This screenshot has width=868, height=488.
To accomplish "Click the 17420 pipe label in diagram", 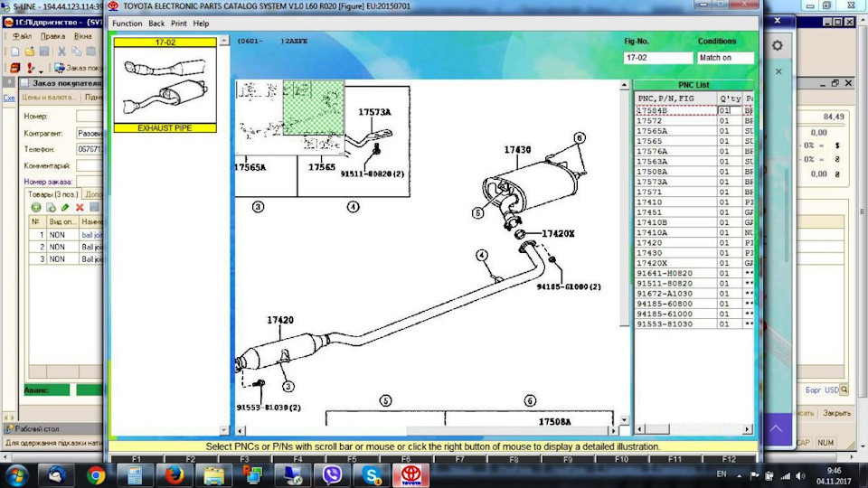I will 280,320.
